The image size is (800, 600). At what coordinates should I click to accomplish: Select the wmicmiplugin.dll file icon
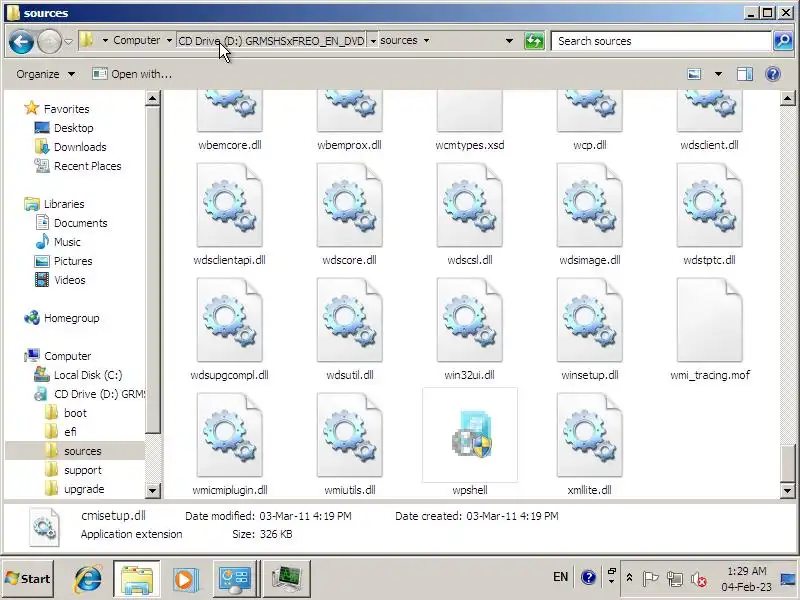click(x=230, y=435)
